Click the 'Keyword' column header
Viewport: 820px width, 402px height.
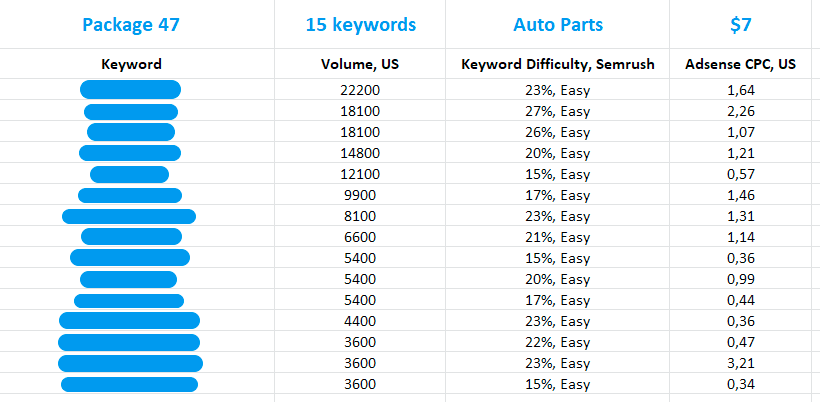(x=131, y=65)
